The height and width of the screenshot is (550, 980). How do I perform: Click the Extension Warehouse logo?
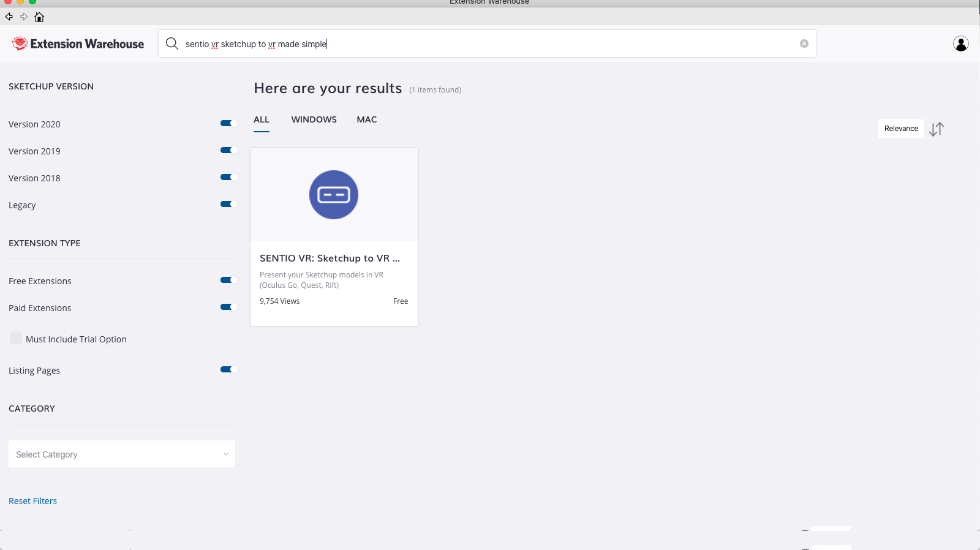click(78, 43)
